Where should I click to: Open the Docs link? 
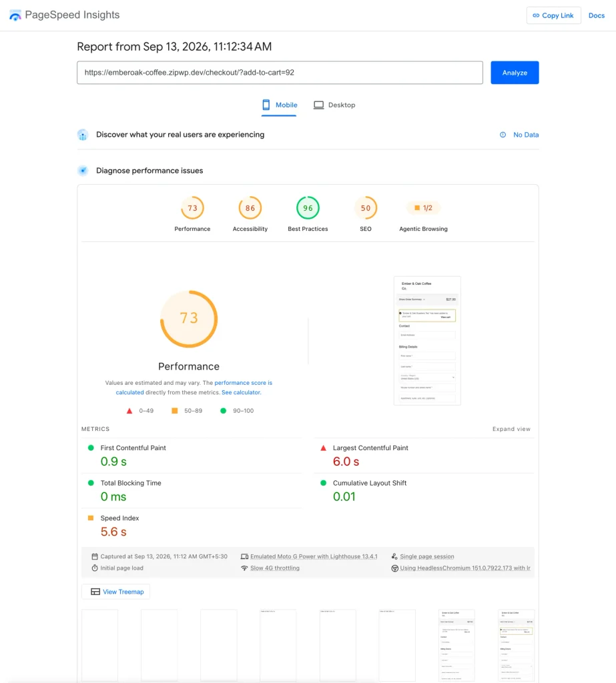click(597, 16)
